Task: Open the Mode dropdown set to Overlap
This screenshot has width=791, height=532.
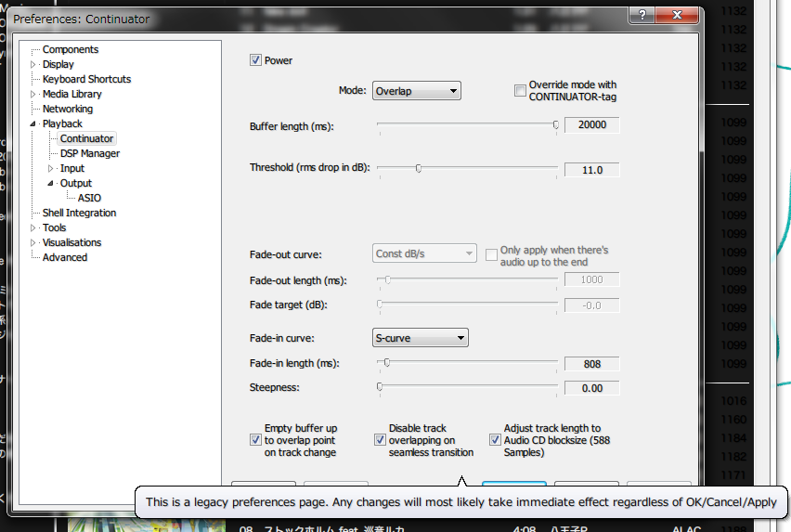Action: [416, 91]
